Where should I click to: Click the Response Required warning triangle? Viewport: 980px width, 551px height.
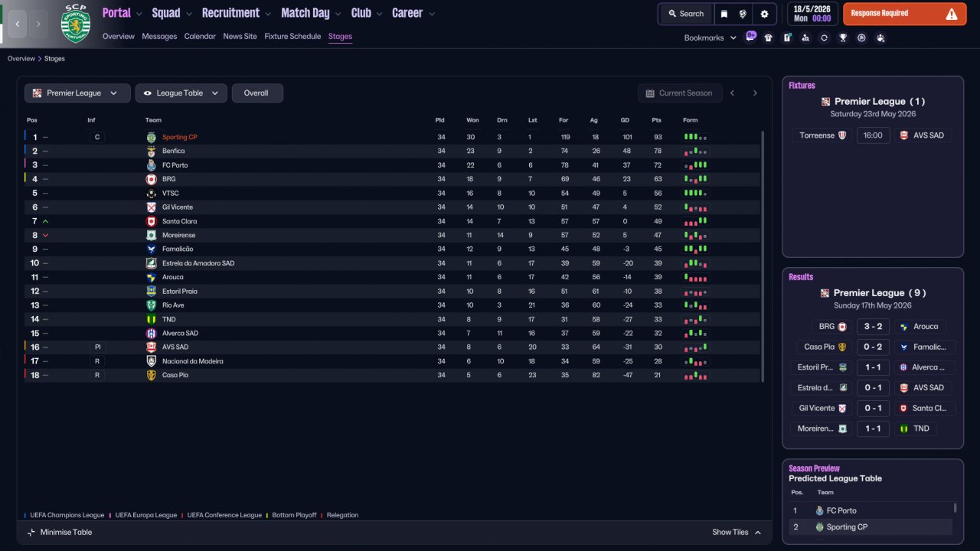[x=952, y=14]
